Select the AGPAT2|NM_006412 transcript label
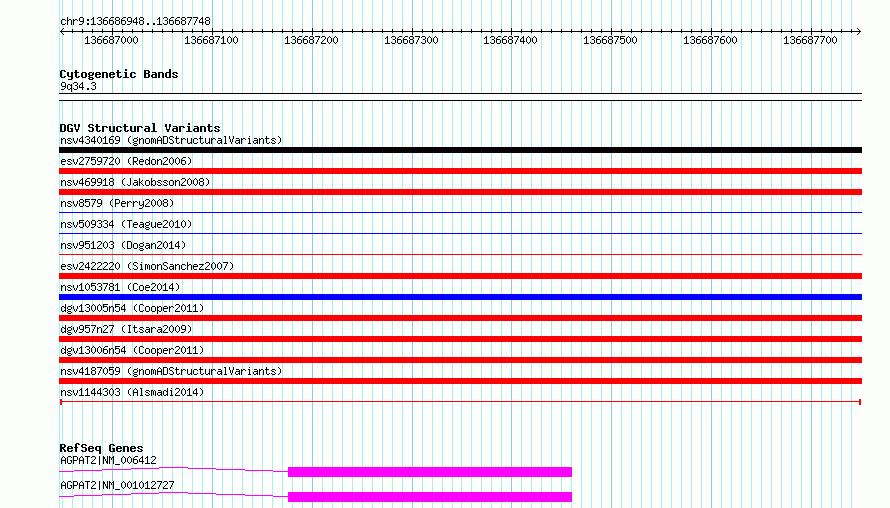 [108, 460]
